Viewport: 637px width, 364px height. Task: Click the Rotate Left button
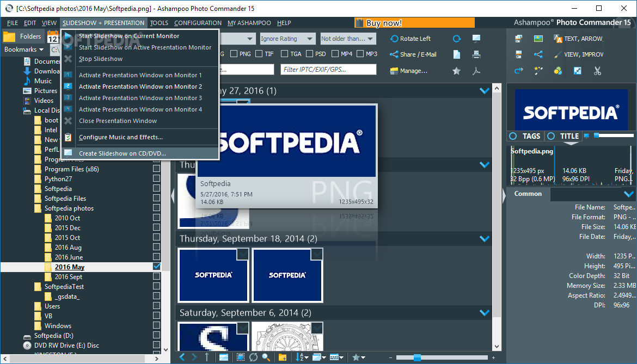click(410, 39)
